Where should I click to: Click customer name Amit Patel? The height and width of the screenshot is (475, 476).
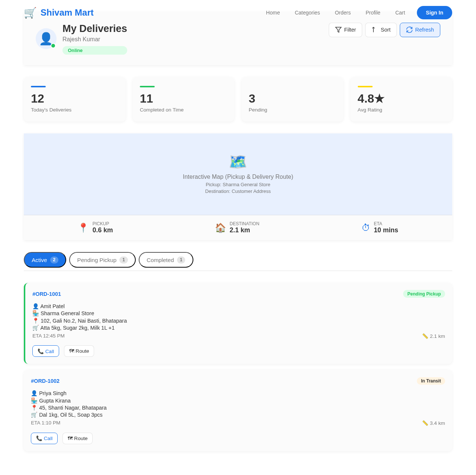tap(52, 306)
